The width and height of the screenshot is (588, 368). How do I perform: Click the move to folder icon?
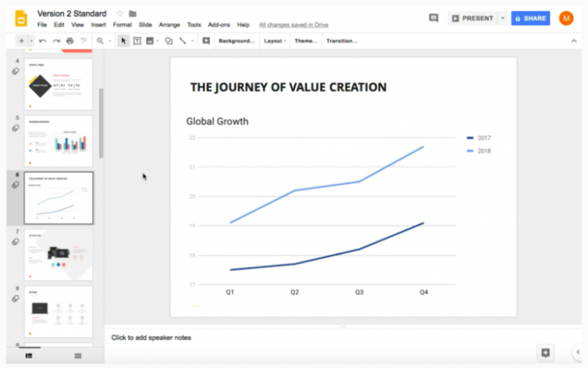pos(132,13)
